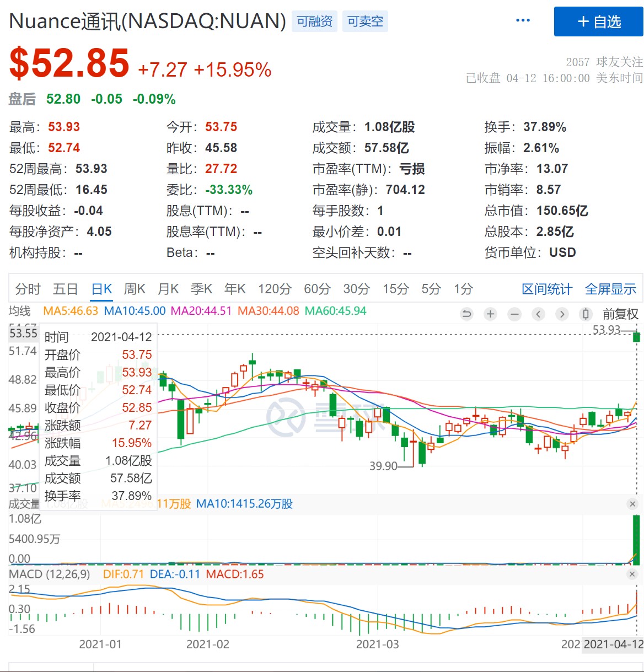
Task: Click the 成交量 1.08亿股 value
Action: (389, 127)
